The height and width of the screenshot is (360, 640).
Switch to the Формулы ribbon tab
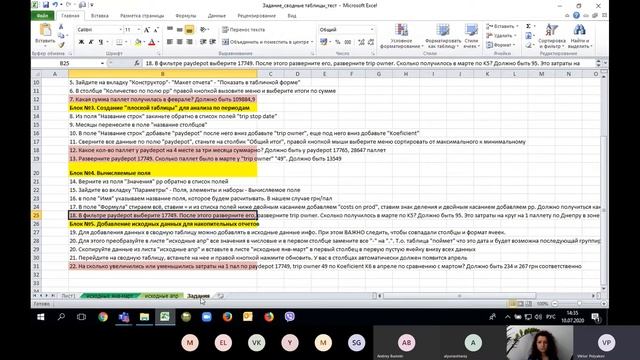pos(186,16)
